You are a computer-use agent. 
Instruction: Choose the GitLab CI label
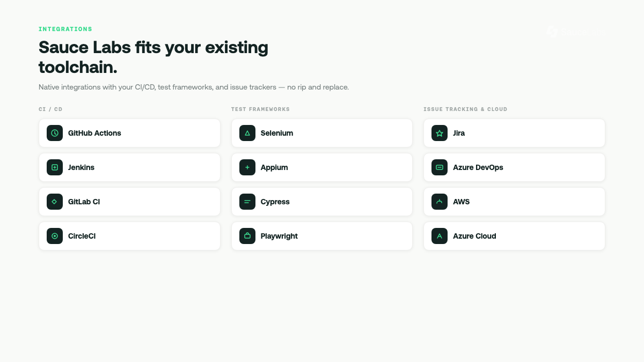[84, 202]
